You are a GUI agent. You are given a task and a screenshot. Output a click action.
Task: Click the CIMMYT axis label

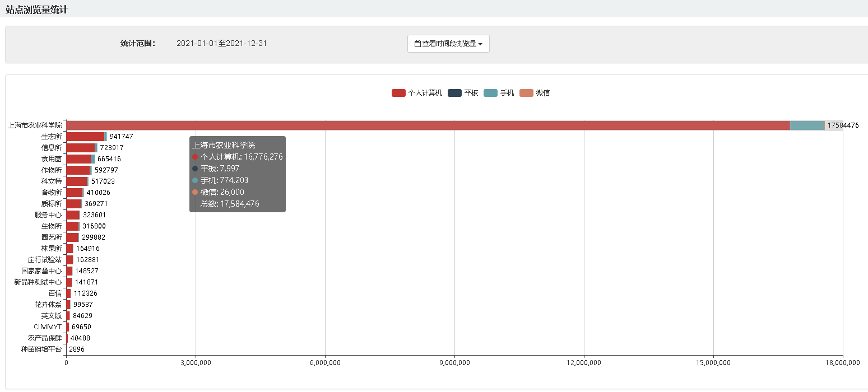tap(48, 327)
